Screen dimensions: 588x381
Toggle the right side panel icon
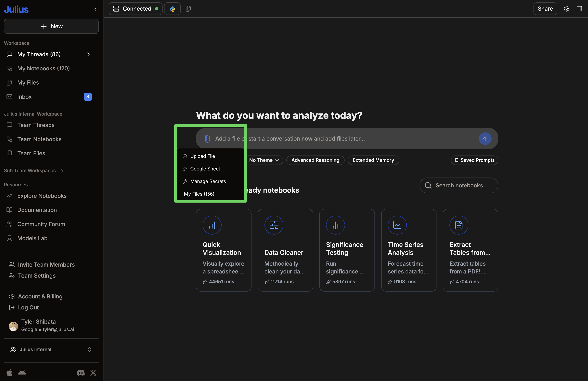pyautogui.click(x=579, y=9)
